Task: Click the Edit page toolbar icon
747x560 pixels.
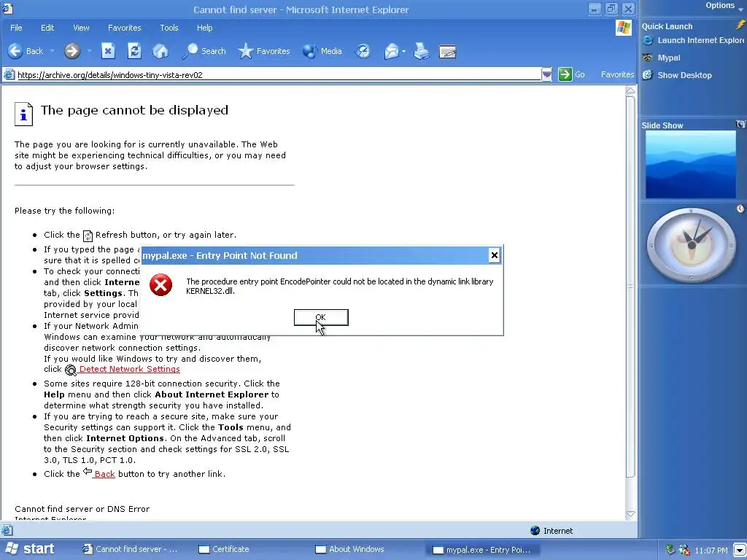Action: [x=447, y=51]
